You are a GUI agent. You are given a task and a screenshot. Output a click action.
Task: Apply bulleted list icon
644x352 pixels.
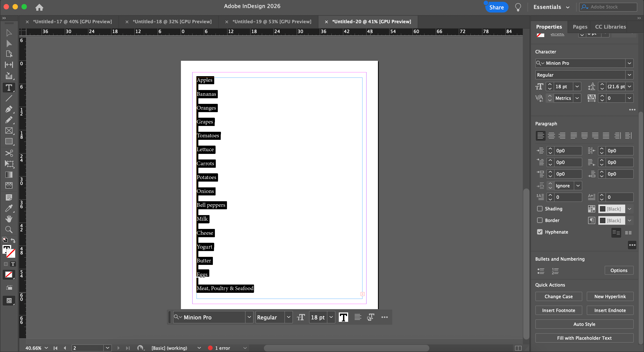541,271
